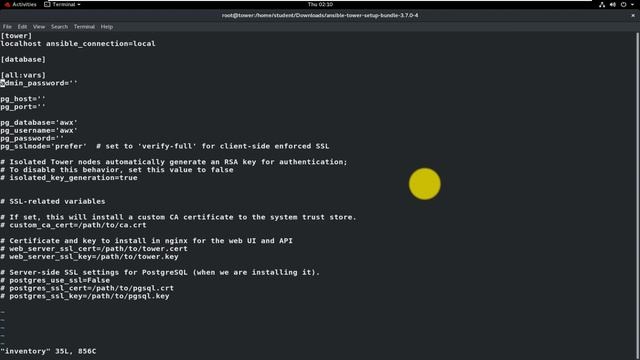The image size is (640, 360).
Task: Click the web_server_ssl_cert line
Action: pyautogui.click(x=94, y=249)
